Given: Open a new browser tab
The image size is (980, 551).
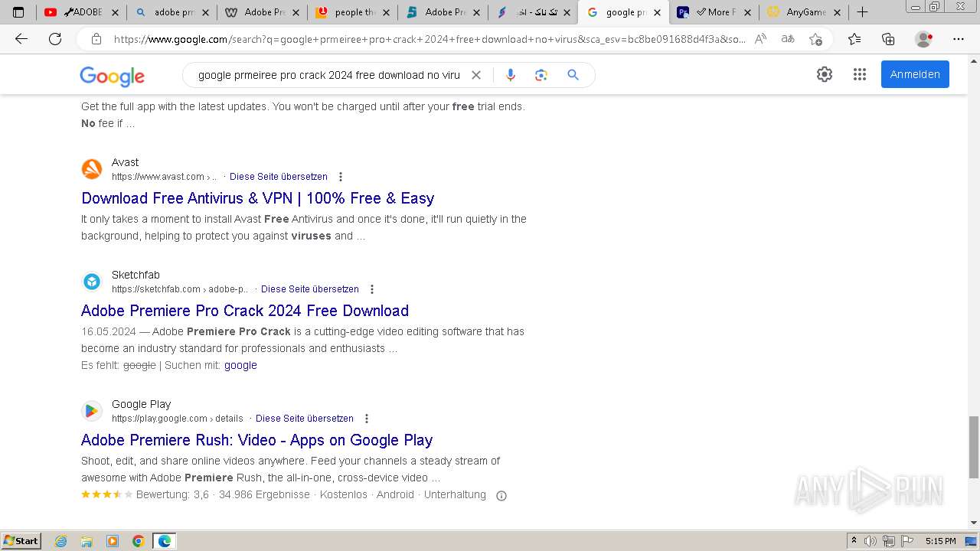Looking at the screenshot, I should coord(862,12).
